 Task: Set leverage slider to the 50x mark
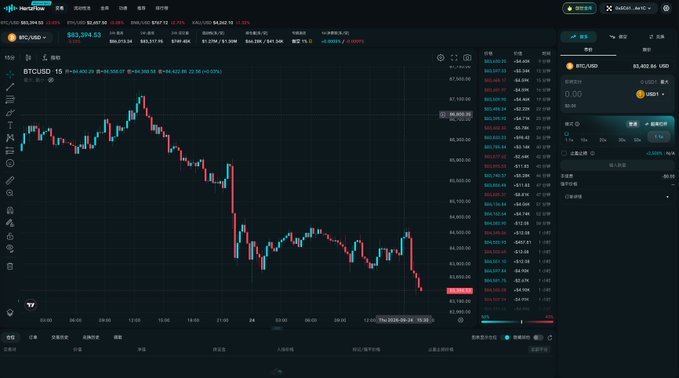click(637, 140)
